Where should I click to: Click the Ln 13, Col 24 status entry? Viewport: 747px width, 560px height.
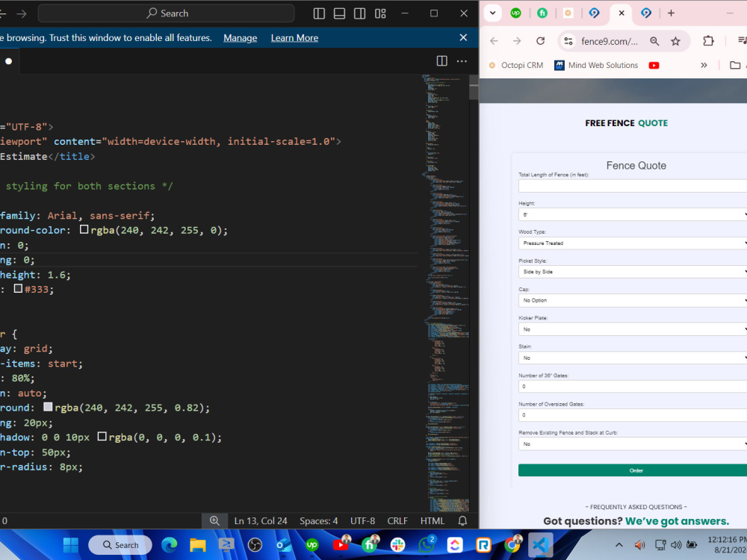click(x=261, y=521)
